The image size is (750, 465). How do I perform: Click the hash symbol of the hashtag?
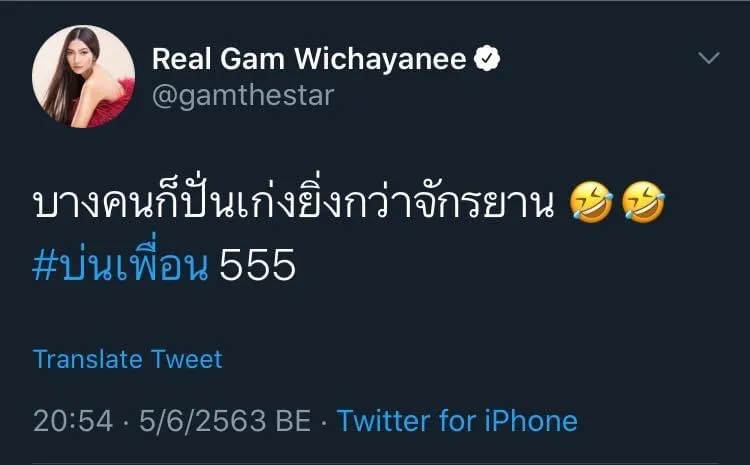pyautogui.click(x=44, y=265)
